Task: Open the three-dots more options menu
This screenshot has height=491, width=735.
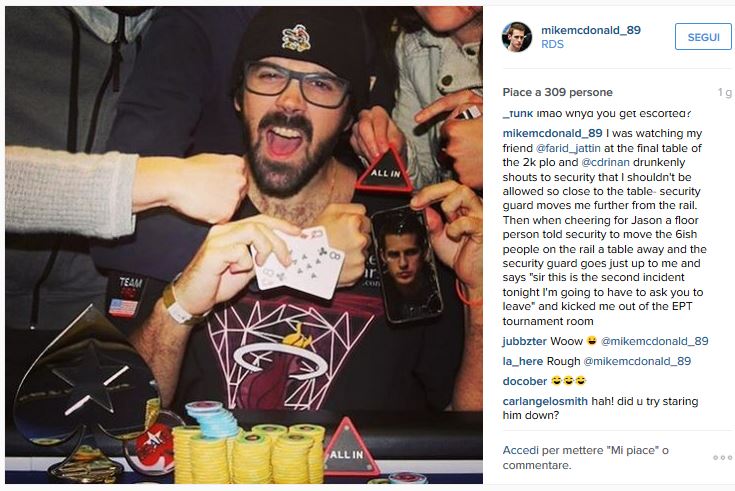Action: pos(722,457)
